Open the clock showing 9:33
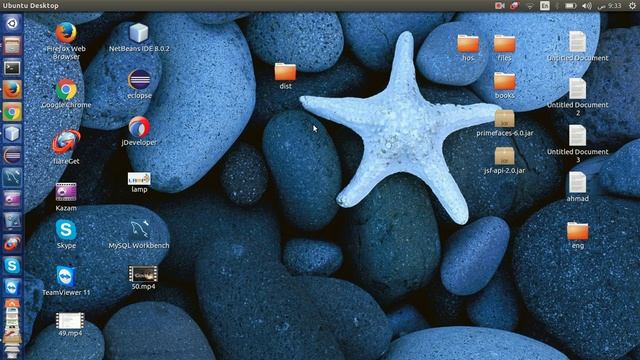 pos(610,6)
